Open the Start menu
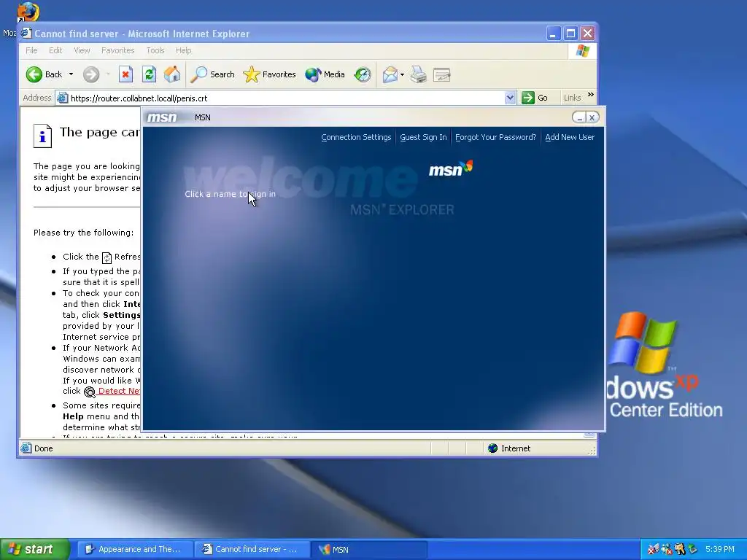The image size is (747, 560). pyautogui.click(x=34, y=549)
